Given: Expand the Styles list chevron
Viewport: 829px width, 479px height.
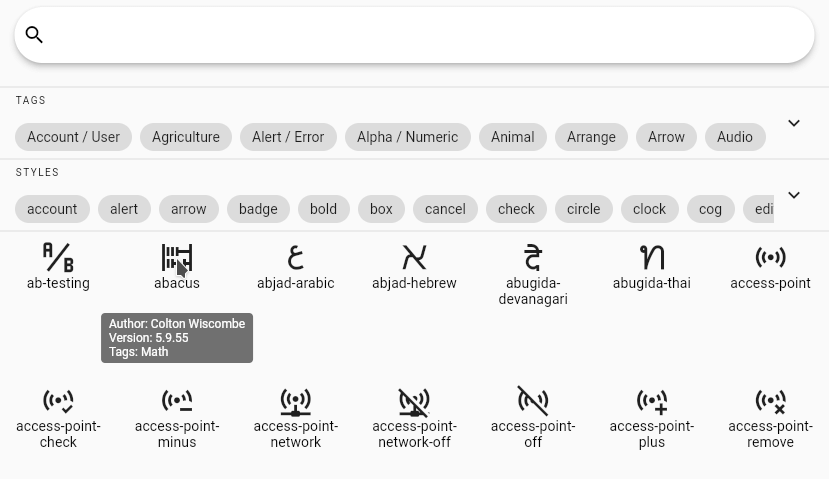Looking at the screenshot, I should click(x=794, y=195).
